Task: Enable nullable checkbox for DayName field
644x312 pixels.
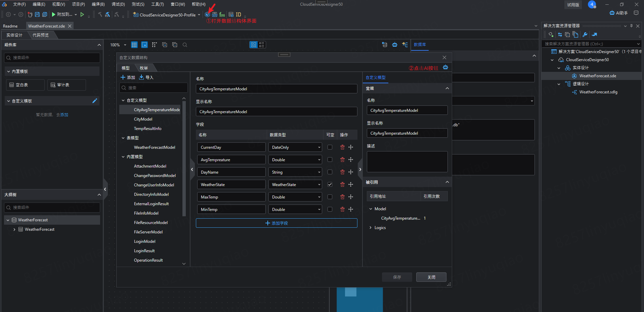Action: [330, 172]
